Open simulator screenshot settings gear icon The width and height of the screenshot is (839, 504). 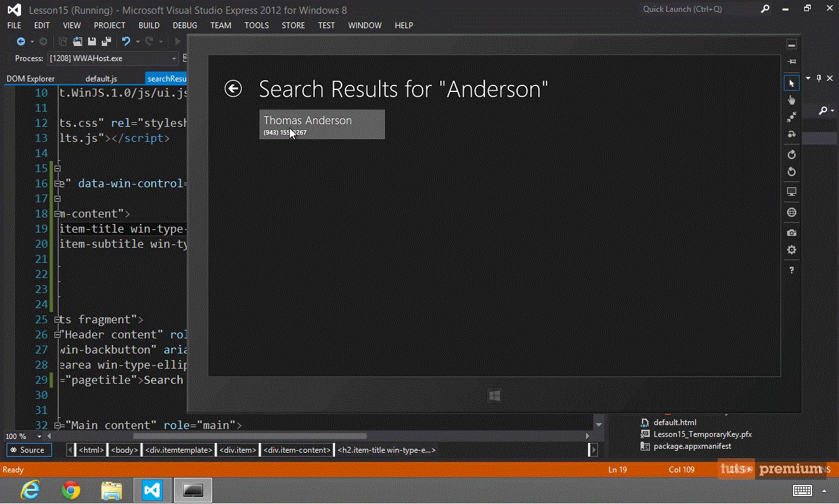click(x=792, y=250)
